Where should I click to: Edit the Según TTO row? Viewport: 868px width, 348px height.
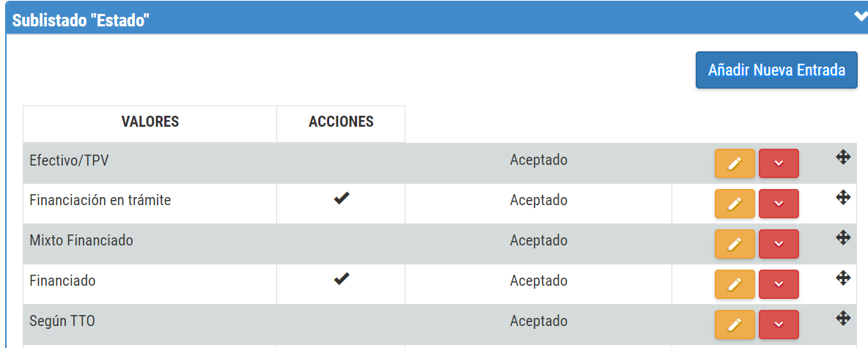click(x=735, y=325)
